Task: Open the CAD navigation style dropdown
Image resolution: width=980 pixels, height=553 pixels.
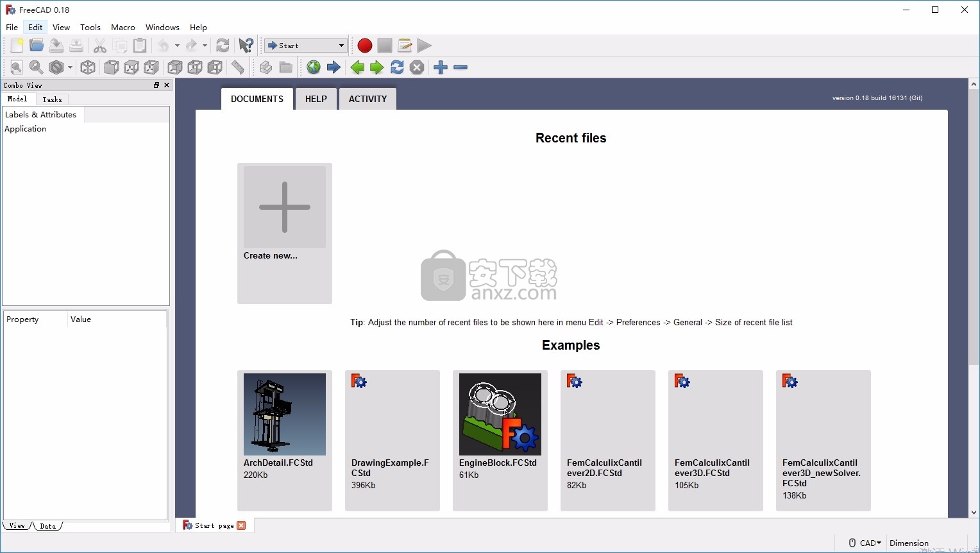Action: pyautogui.click(x=865, y=543)
